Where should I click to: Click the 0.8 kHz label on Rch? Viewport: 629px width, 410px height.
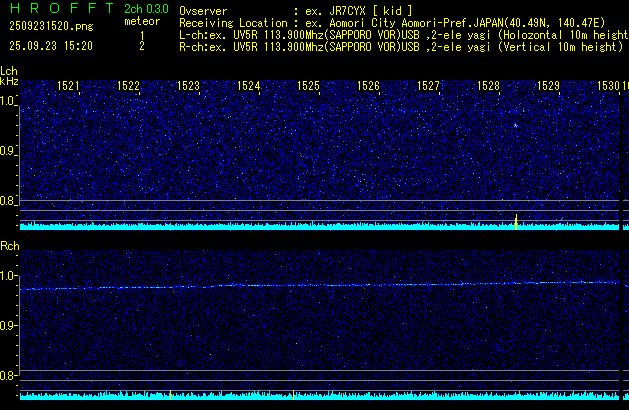point(8,376)
